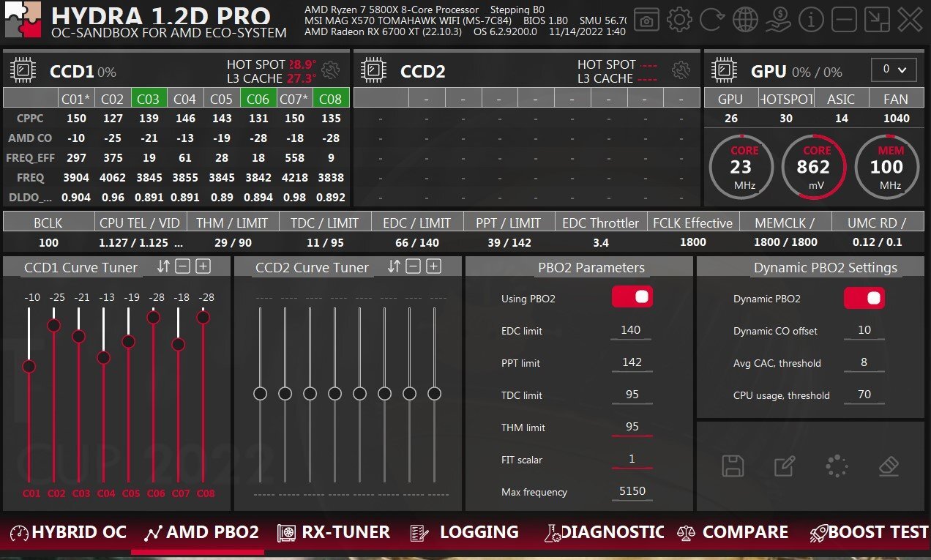The width and height of the screenshot is (931, 560).
Task: Switch to the COMPARE tab
Action: 733,532
